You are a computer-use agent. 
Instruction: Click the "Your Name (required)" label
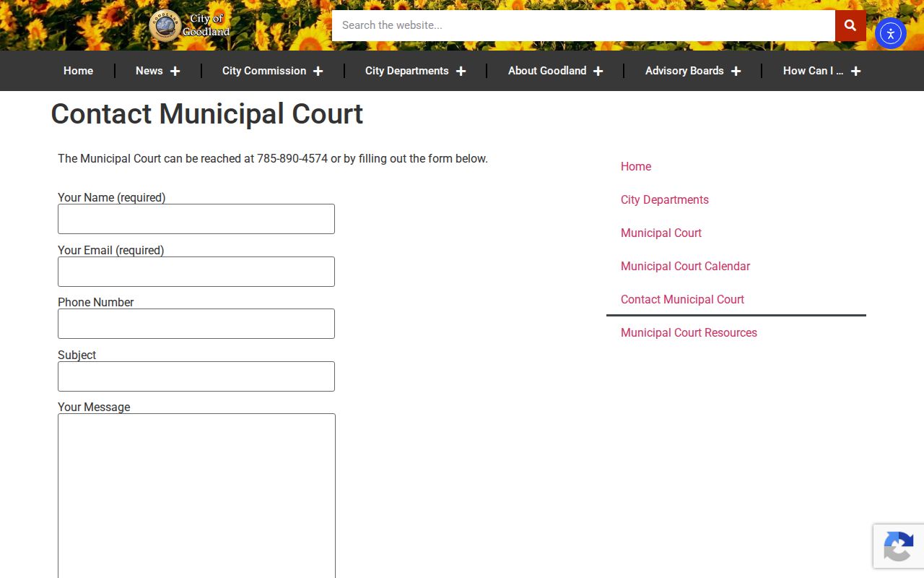[x=112, y=197]
